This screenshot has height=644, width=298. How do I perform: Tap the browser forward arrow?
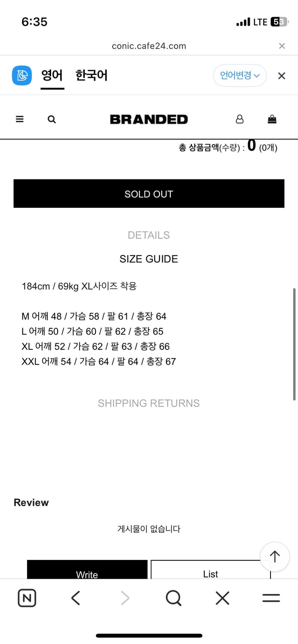pyautogui.click(x=125, y=598)
